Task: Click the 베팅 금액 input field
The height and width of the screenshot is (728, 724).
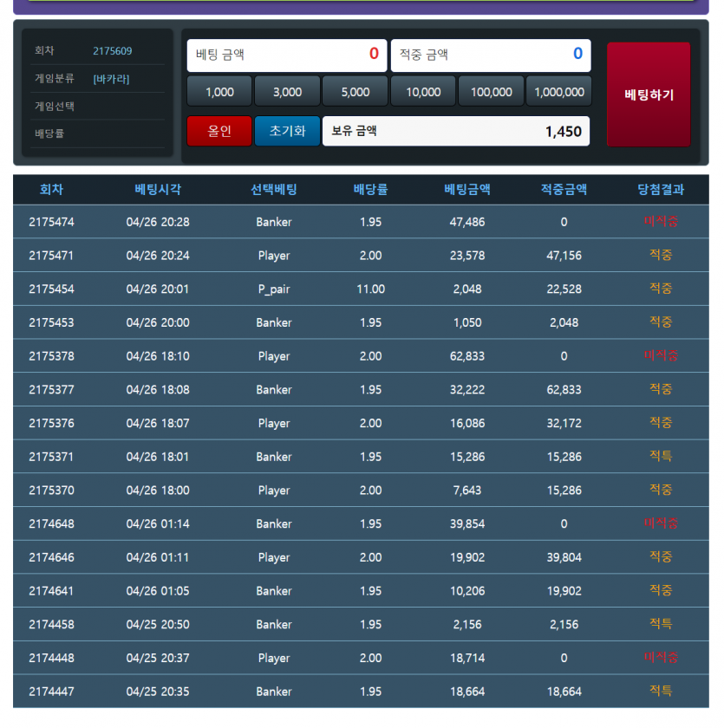Action: pyautogui.click(x=287, y=55)
